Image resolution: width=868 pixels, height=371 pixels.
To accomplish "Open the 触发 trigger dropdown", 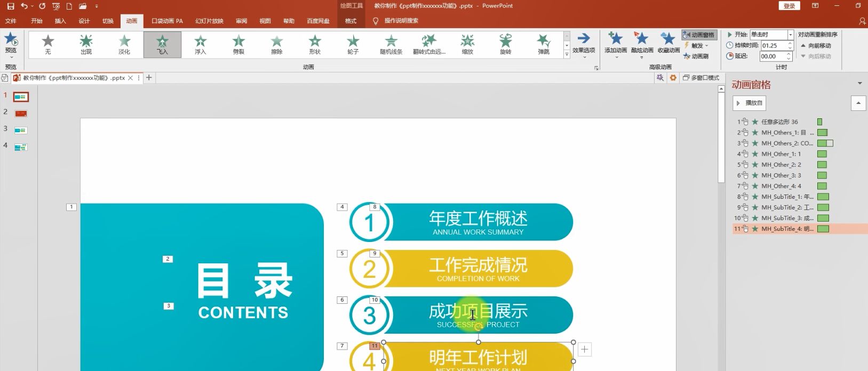I will tap(696, 45).
